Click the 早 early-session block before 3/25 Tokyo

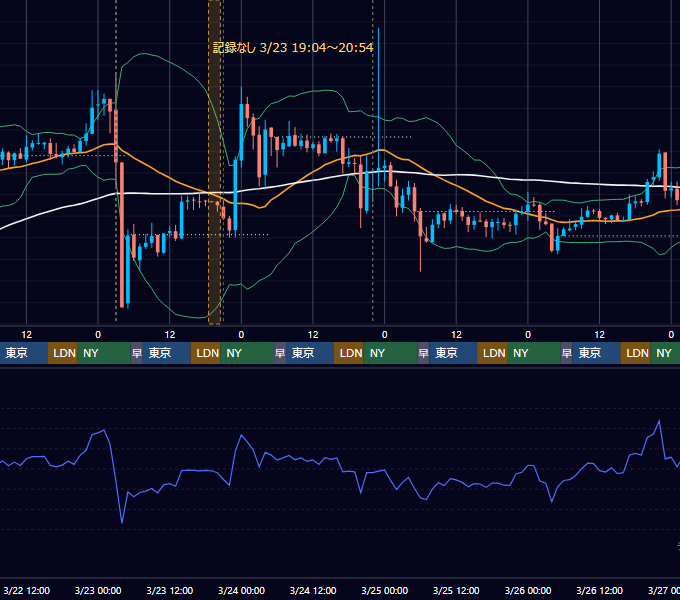point(423,353)
